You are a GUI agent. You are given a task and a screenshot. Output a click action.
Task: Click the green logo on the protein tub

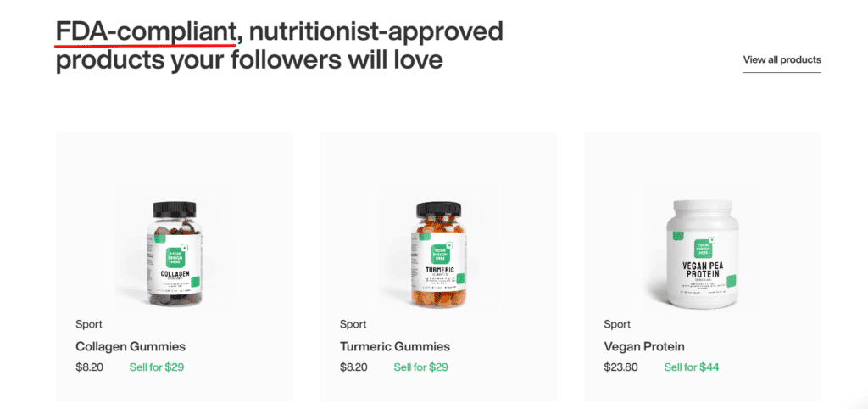coord(702,247)
